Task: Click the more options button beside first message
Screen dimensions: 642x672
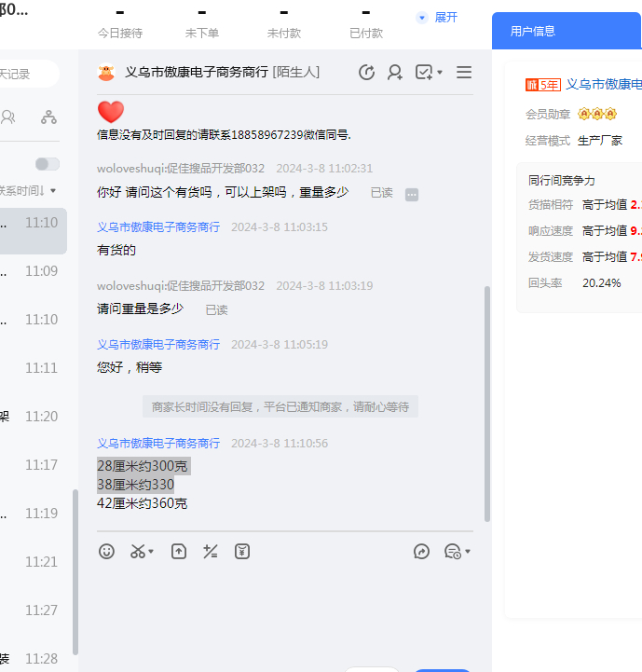Action: (x=412, y=194)
